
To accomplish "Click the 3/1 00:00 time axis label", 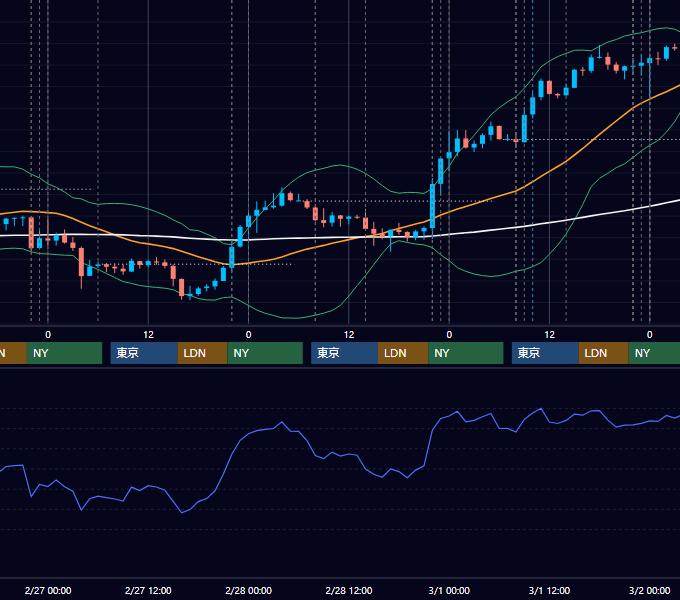I will point(449,590).
